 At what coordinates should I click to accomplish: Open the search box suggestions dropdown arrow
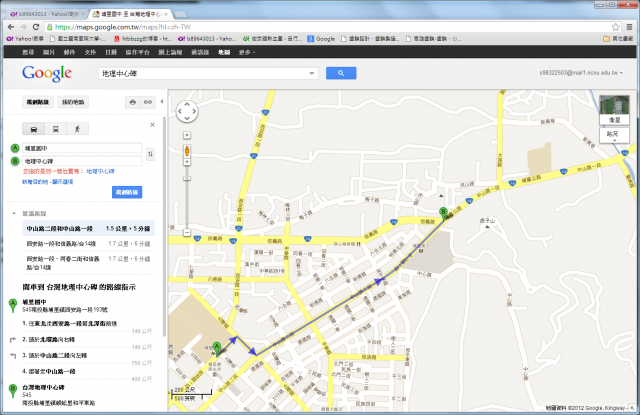pos(312,73)
